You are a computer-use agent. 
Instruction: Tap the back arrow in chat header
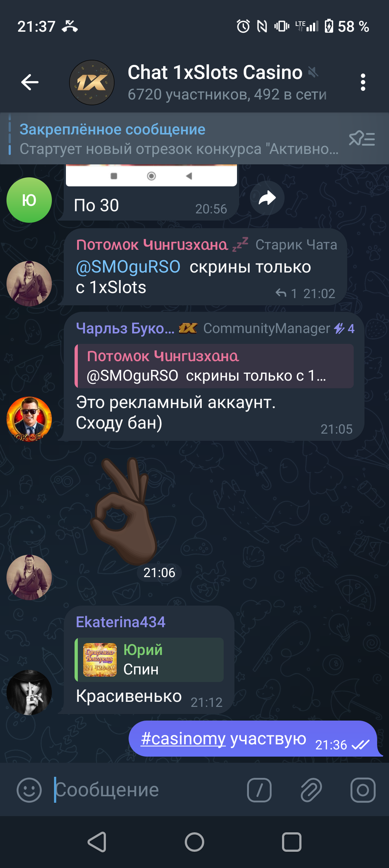[30, 83]
